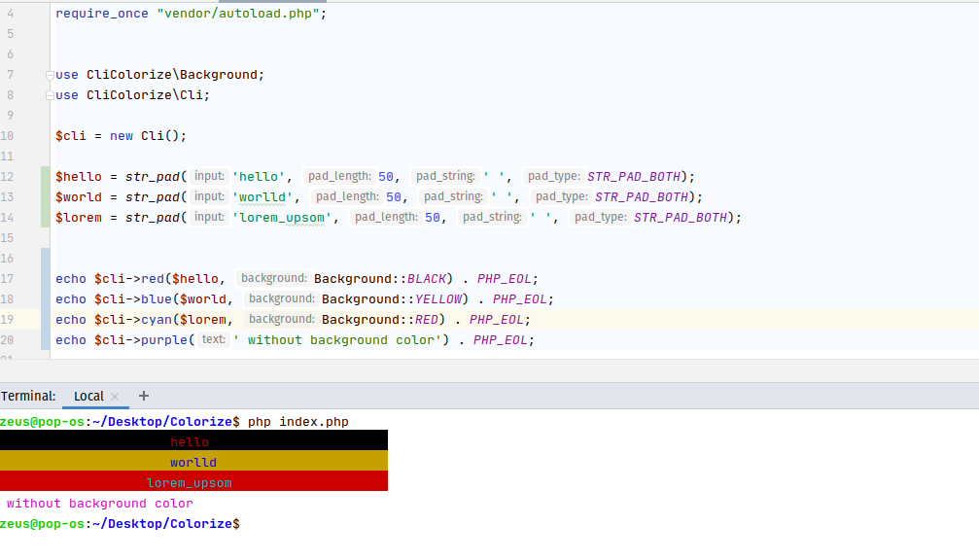Collapse fold at use CliColorize\Cli line
Viewport: 979px width, 560px height.
(50, 95)
